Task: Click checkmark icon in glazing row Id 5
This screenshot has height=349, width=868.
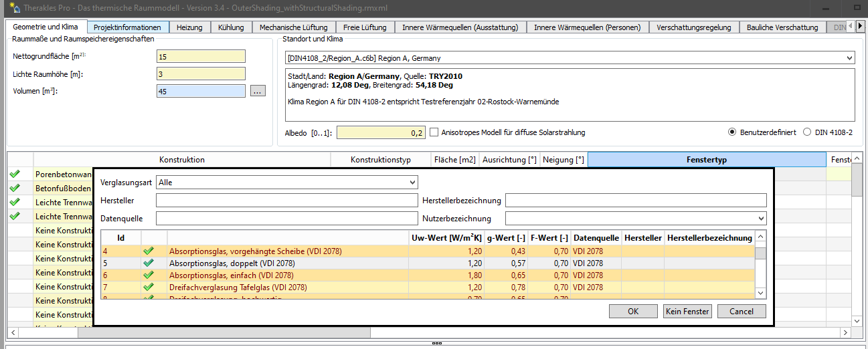Action: tap(149, 263)
